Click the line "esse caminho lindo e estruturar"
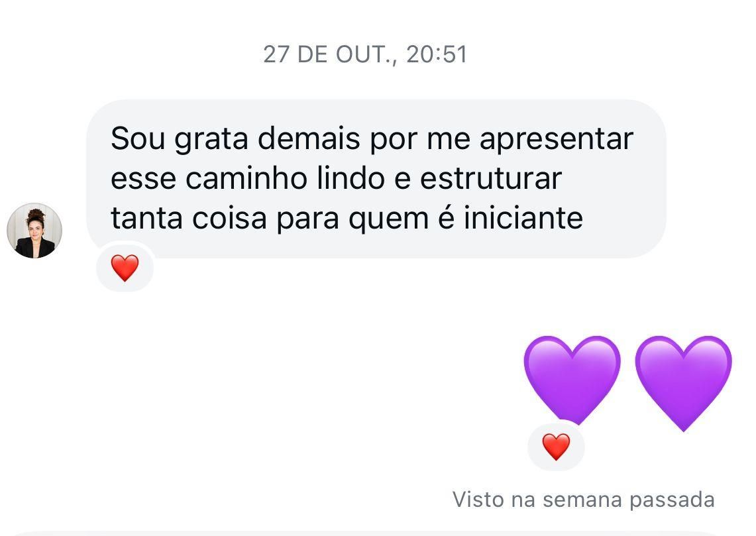Viewport: 756px width, 536px height. (x=336, y=179)
